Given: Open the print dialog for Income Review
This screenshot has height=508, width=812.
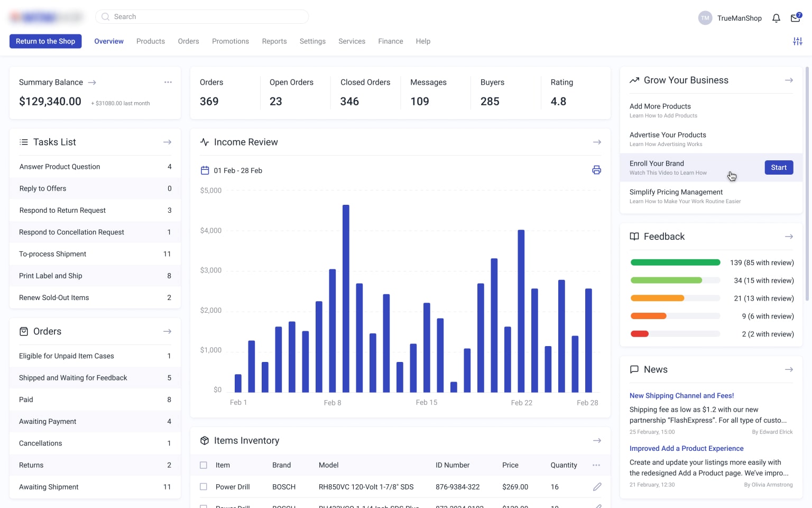Looking at the screenshot, I should pyautogui.click(x=596, y=170).
